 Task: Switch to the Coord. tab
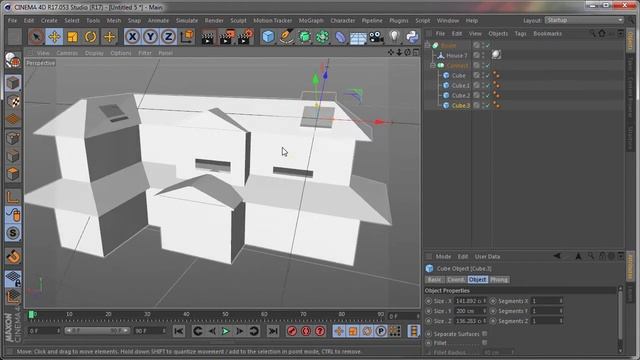[456, 280]
